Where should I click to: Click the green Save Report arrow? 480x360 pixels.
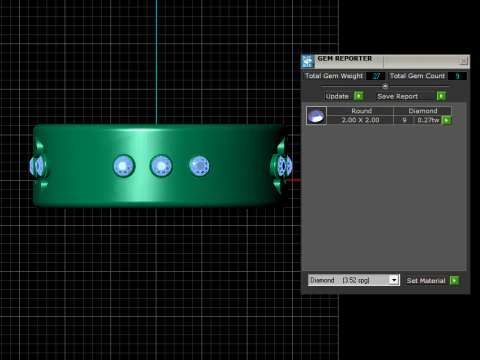coord(441,96)
